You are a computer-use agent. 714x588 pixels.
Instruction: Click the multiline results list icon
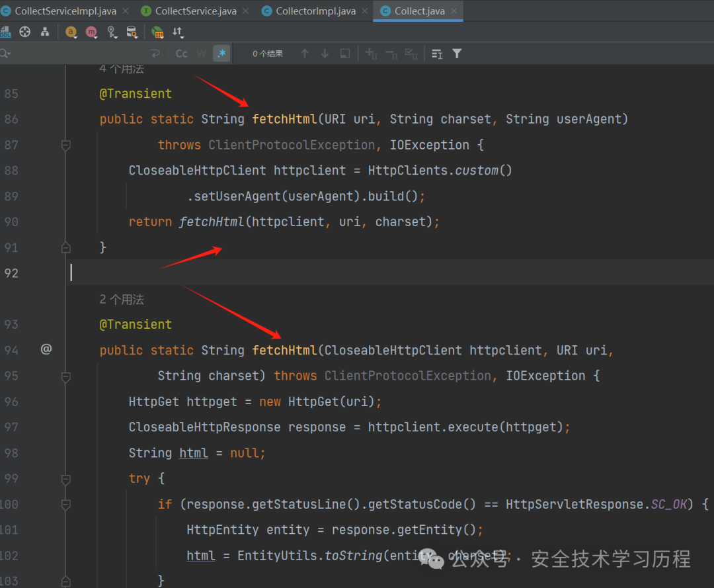pyautogui.click(x=437, y=54)
